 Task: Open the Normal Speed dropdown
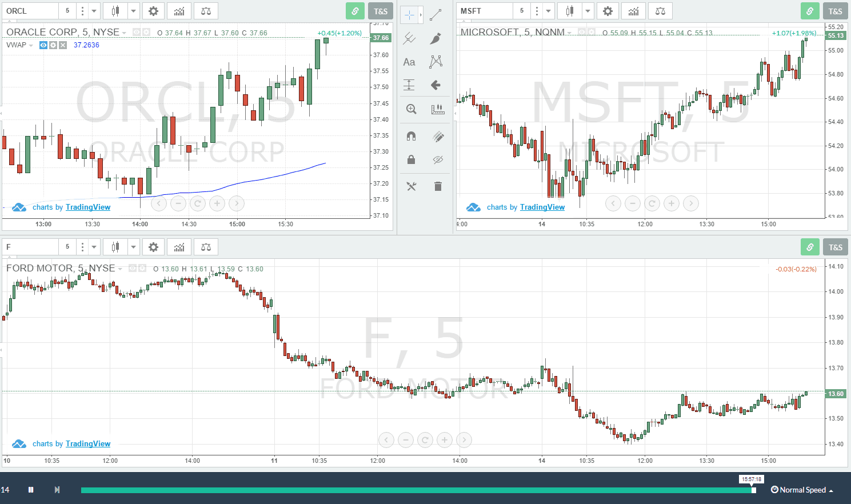[x=802, y=490]
